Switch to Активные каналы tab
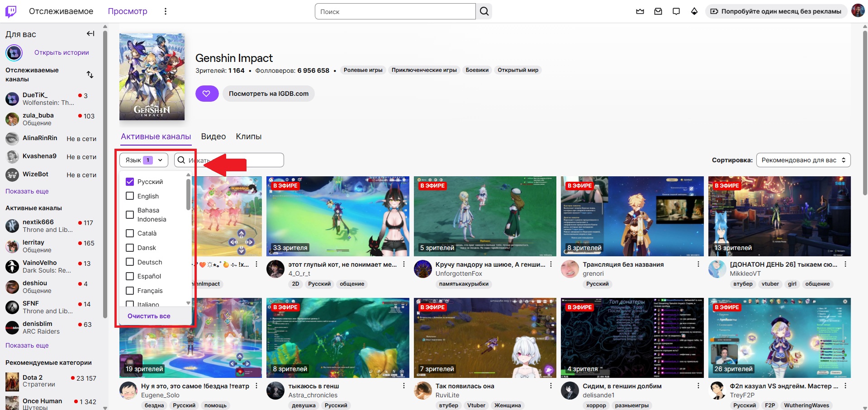The height and width of the screenshot is (410, 868). 156,137
